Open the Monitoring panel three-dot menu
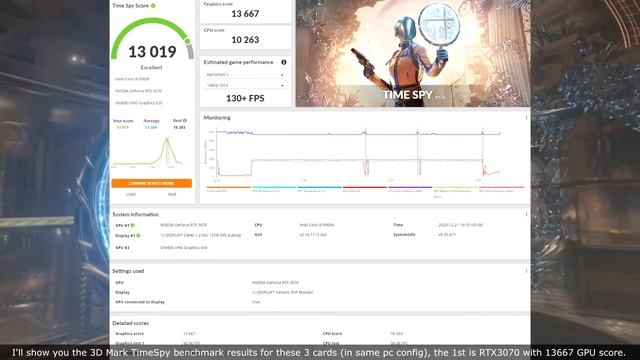 (526, 118)
